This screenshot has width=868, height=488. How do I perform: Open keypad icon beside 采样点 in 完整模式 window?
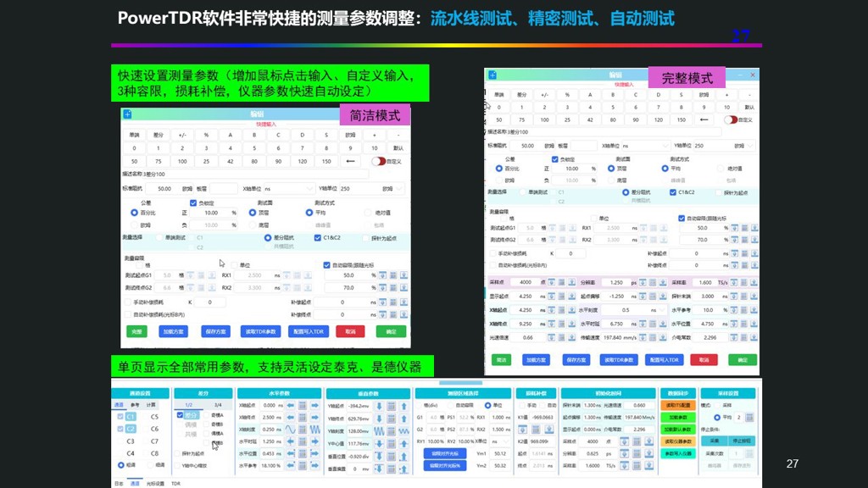(562, 282)
